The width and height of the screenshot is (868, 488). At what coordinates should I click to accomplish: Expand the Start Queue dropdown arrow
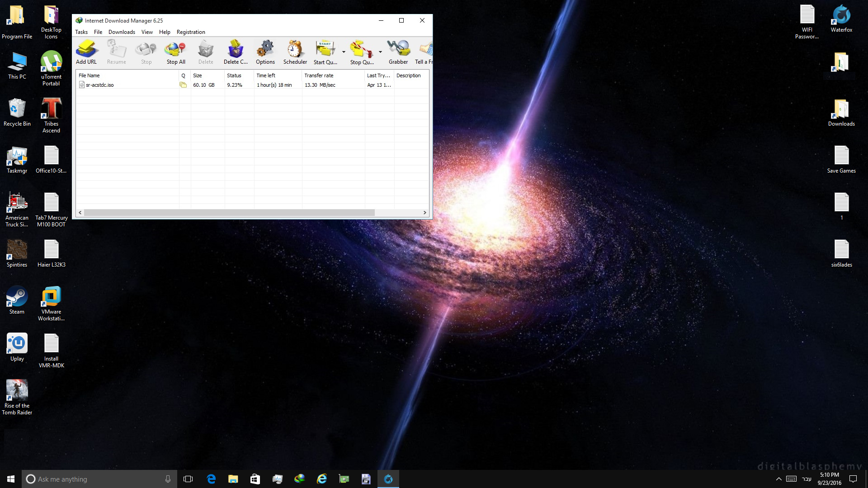tap(344, 52)
